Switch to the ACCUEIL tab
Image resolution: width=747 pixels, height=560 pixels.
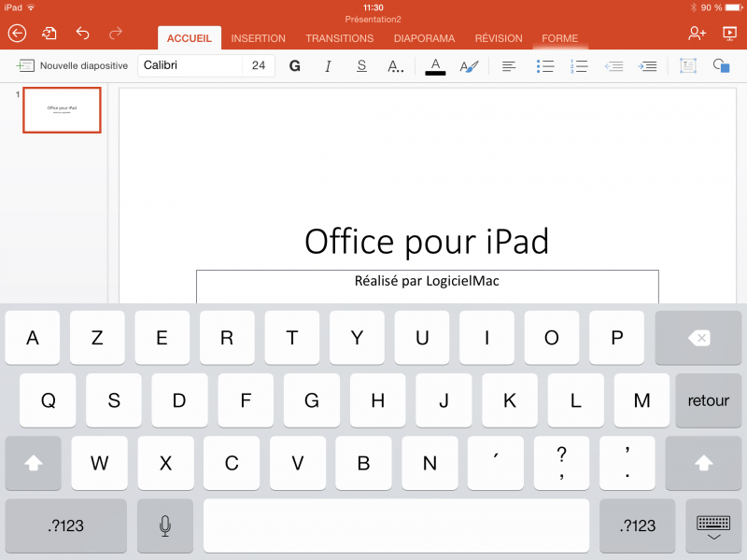coord(190,38)
